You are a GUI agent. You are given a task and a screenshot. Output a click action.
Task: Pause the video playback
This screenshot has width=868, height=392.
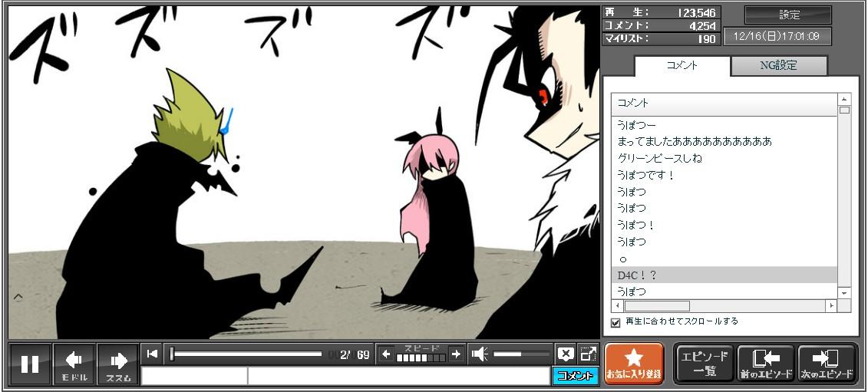(x=30, y=364)
